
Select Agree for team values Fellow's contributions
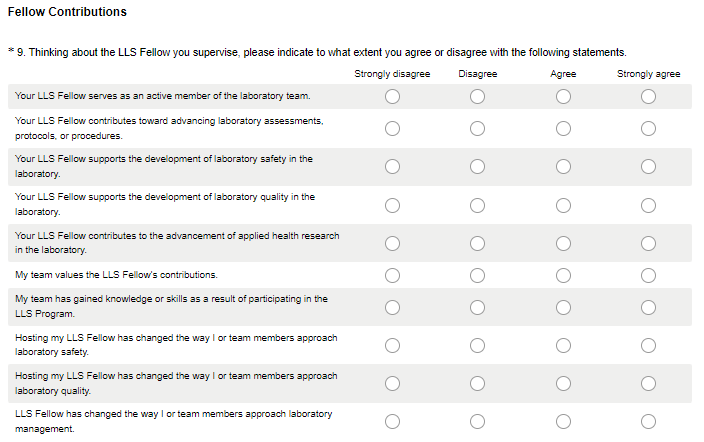click(x=563, y=275)
